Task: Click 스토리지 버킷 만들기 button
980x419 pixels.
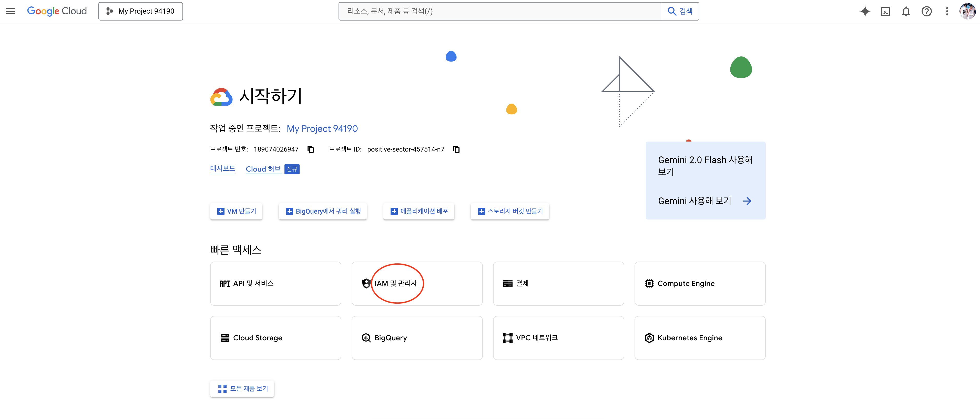Action: (x=510, y=211)
